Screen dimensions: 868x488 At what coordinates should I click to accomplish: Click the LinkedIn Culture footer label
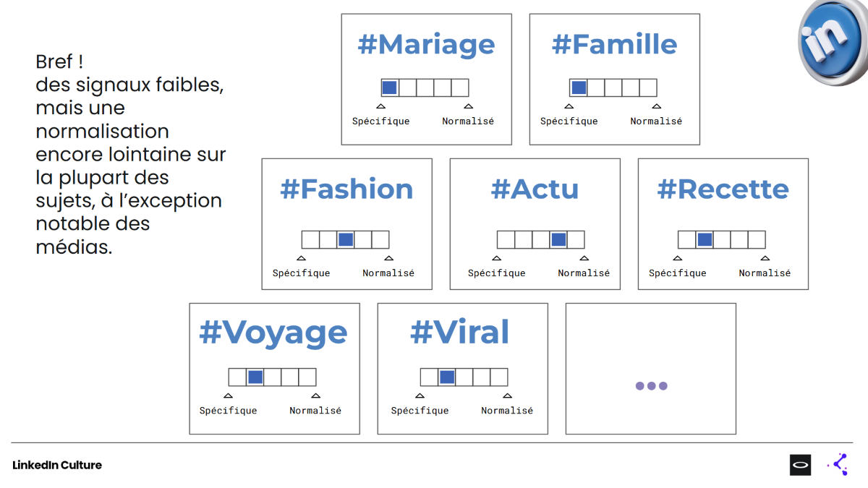[x=57, y=465]
